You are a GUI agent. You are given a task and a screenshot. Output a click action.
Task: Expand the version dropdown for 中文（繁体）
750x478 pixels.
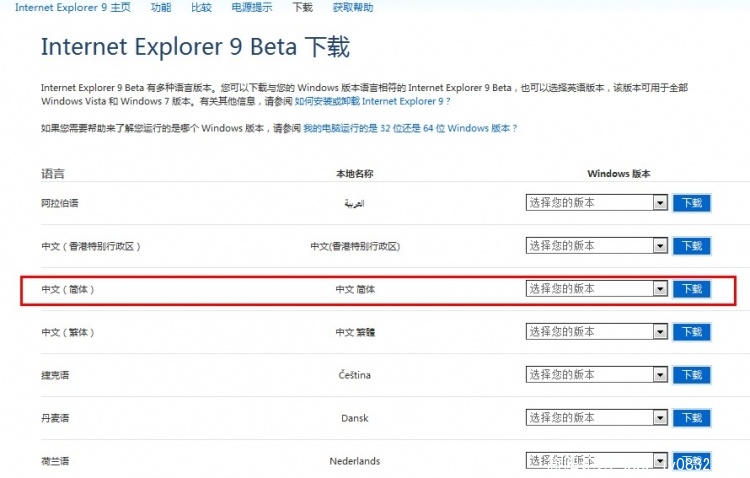click(x=596, y=332)
